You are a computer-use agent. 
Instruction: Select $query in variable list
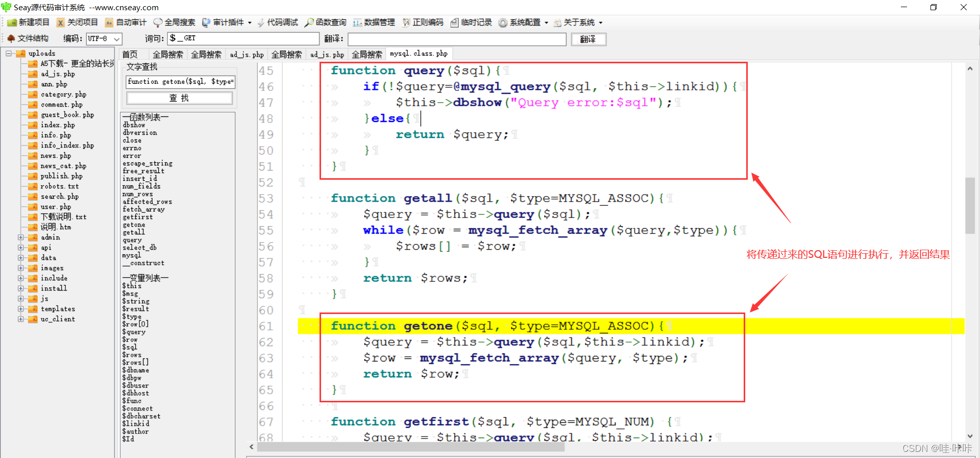click(134, 332)
